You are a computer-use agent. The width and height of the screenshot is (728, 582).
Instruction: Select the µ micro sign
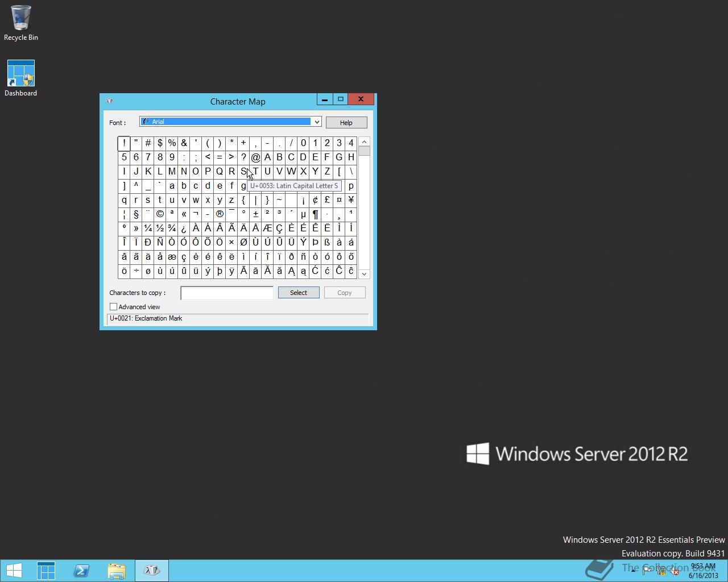(303, 214)
